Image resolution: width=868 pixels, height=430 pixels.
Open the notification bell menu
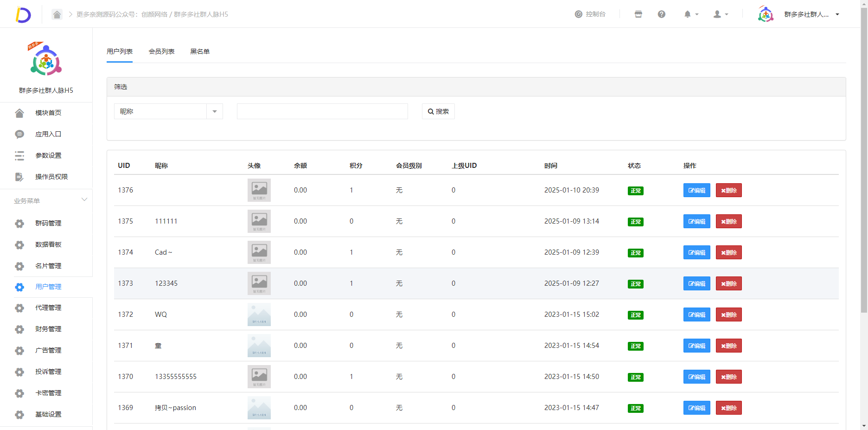tap(690, 14)
